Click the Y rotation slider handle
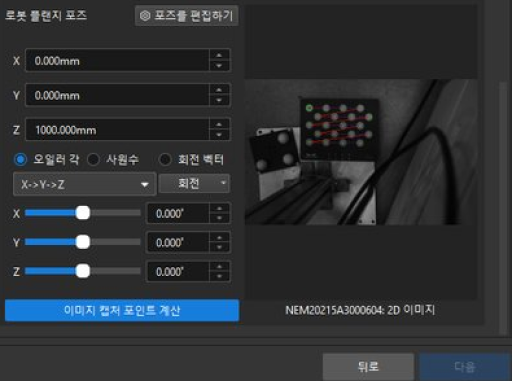This screenshot has height=381, width=512. [x=83, y=242]
